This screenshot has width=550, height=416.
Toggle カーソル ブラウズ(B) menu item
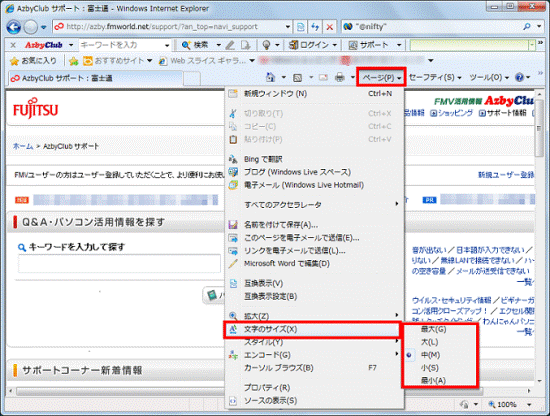coord(314,368)
